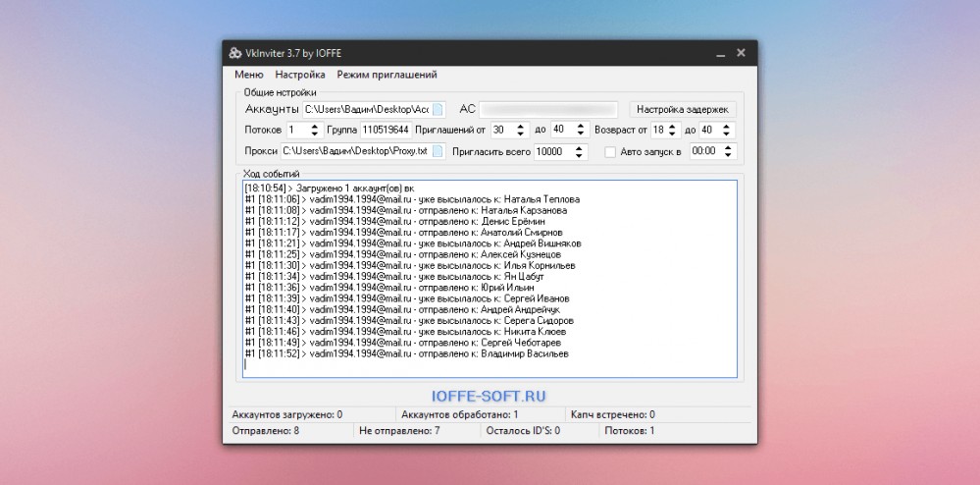Image resolution: width=980 pixels, height=485 pixels.
Task: Close the VkInviter window
Action: (741, 53)
